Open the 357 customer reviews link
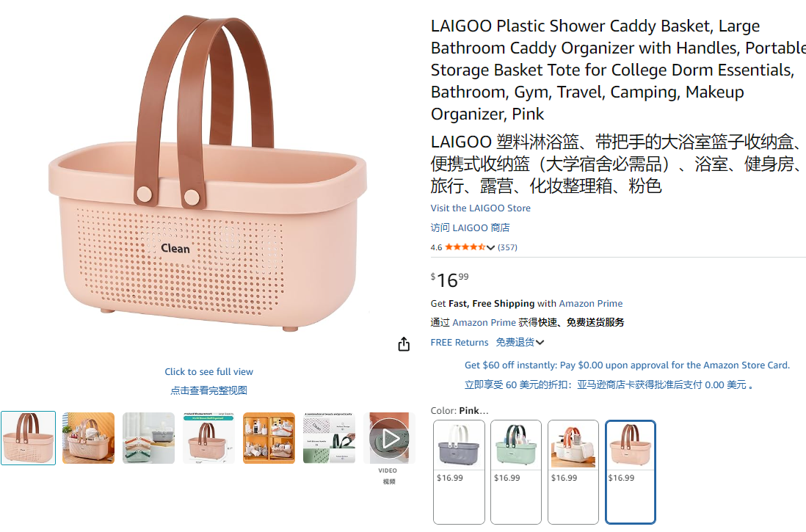Viewport: 806px width, 532px height. [507, 247]
